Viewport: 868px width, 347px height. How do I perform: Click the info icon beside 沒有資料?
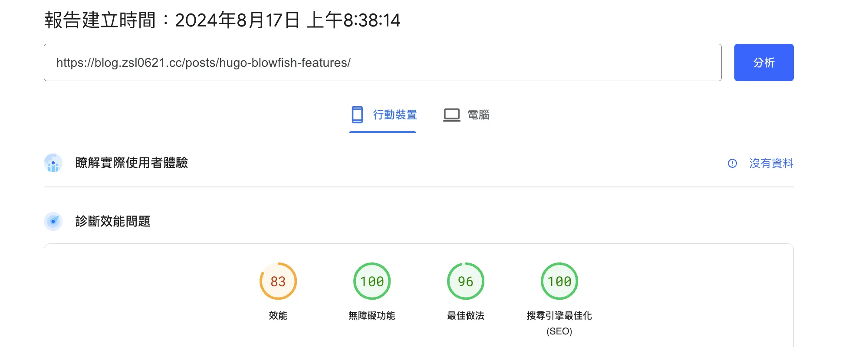point(732,163)
